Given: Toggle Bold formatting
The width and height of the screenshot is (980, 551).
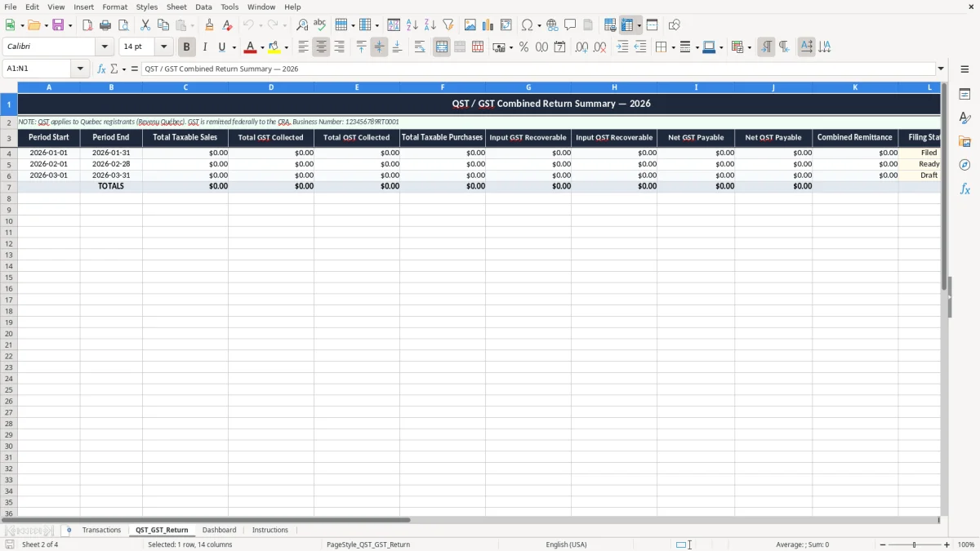Looking at the screenshot, I should [186, 47].
